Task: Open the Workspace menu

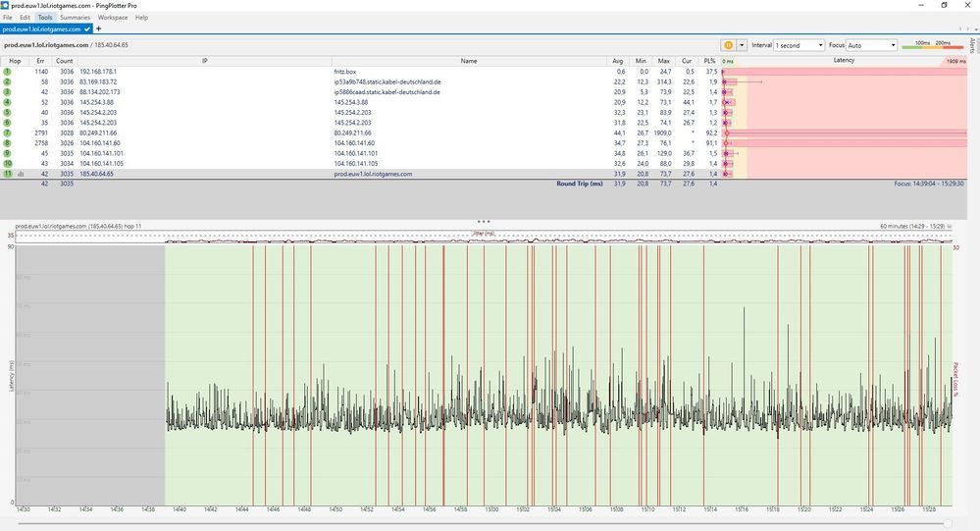Action: tap(112, 18)
